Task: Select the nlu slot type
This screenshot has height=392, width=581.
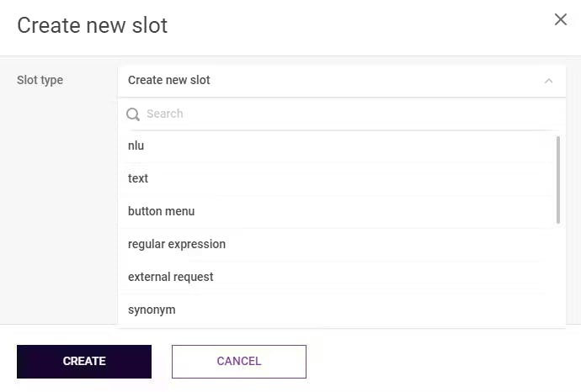Action: coord(136,146)
